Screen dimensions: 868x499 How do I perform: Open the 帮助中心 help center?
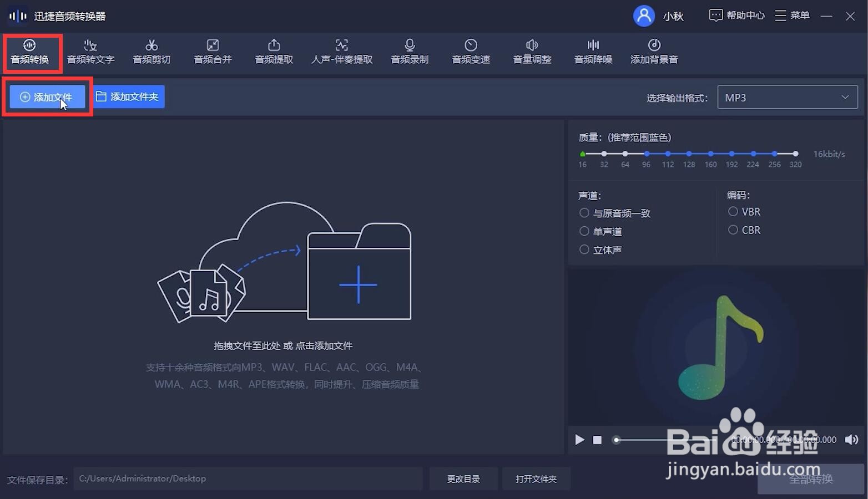point(737,16)
